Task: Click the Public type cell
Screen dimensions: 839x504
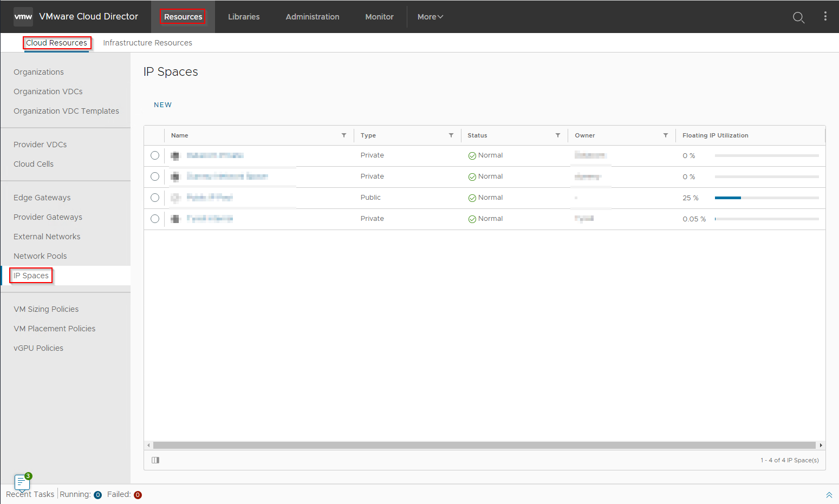Action: click(x=370, y=198)
